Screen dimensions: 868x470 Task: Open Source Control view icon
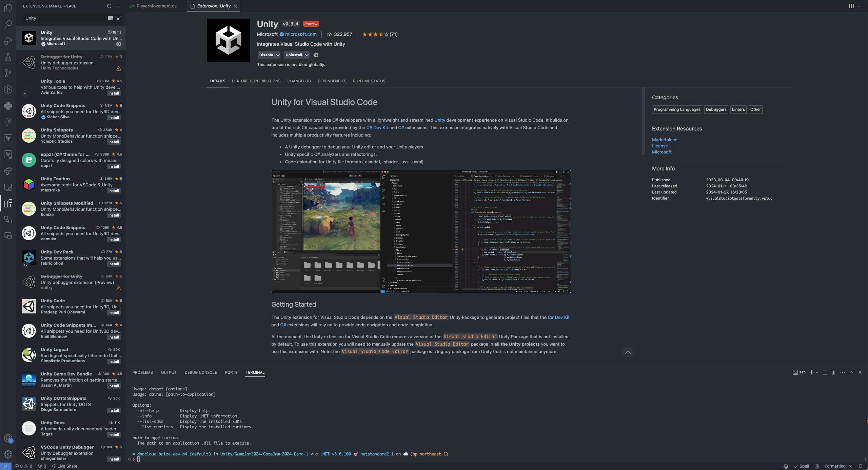(x=8, y=73)
